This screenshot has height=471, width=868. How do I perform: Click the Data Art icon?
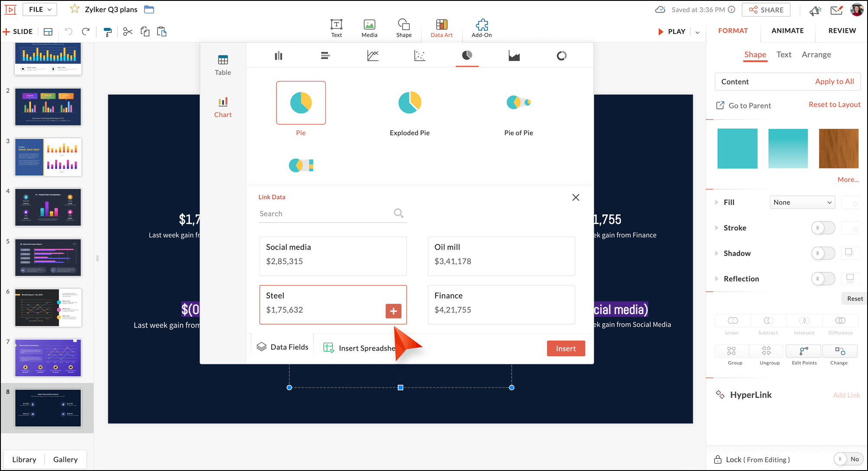442,28
